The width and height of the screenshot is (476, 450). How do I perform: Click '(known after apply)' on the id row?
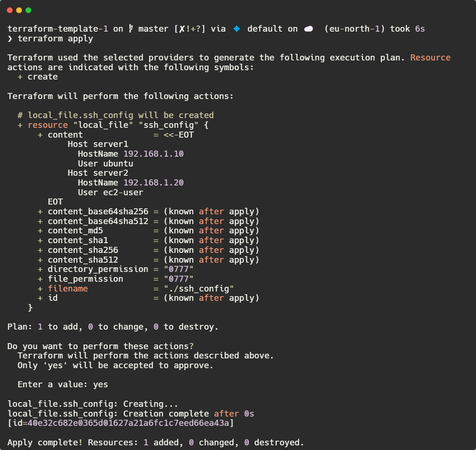212,298
